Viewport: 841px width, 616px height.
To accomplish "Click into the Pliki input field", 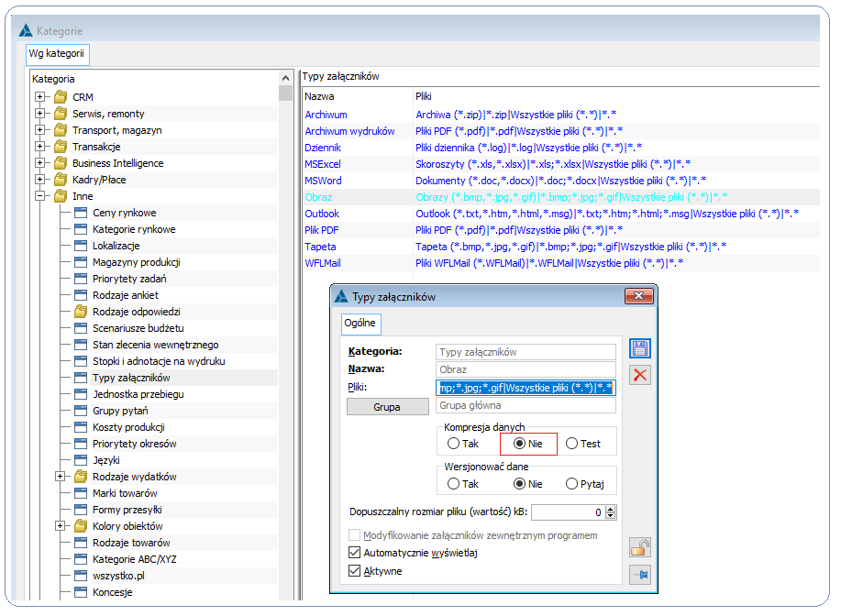I will pyautogui.click(x=526, y=388).
